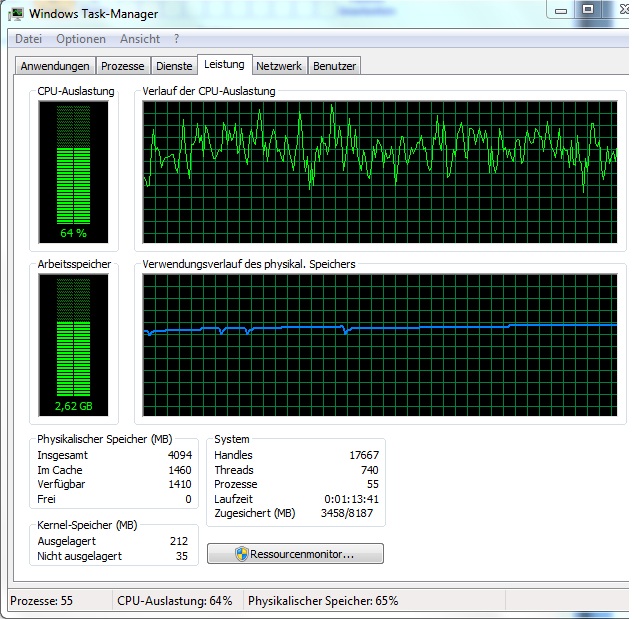The image size is (634, 619).
Task: Click the physical memory usage history graph
Action: (380, 345)
